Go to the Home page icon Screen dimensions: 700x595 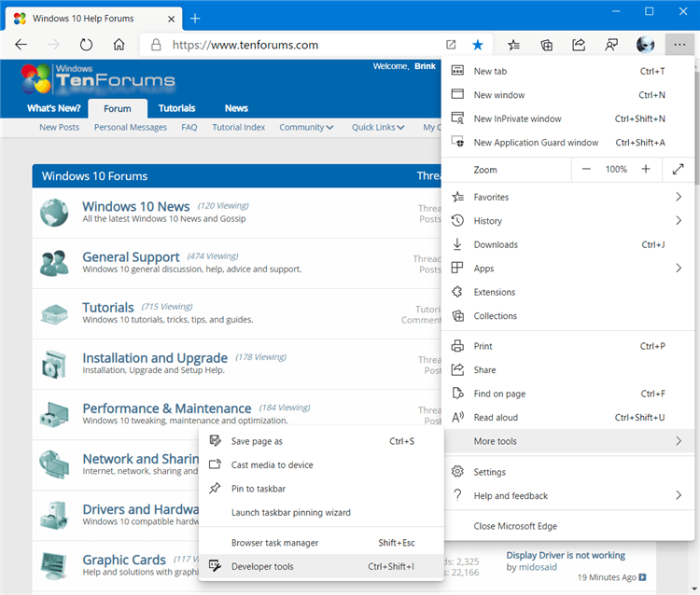click(x=119, y=45)
